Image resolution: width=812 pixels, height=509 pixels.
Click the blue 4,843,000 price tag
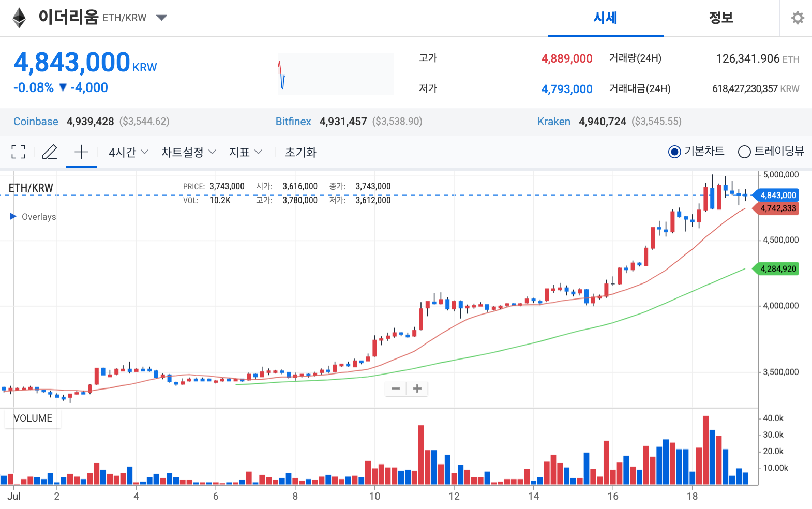coord(776,196)
